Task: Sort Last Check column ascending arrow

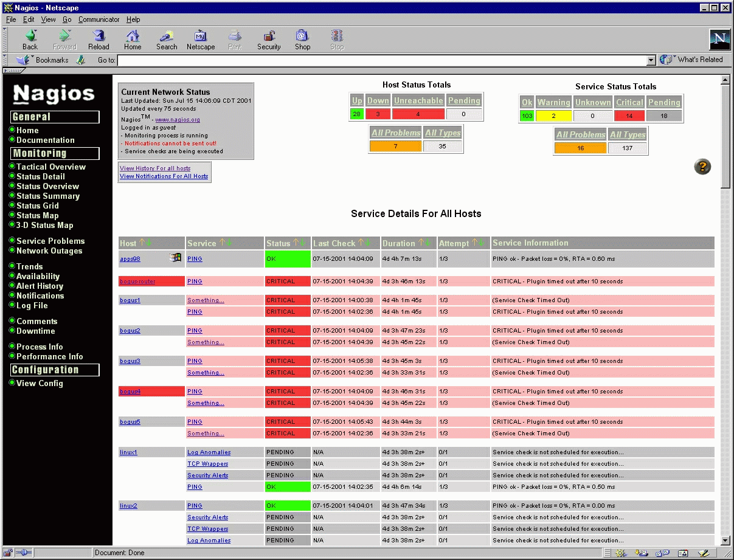Action: (x=361, y=243)
